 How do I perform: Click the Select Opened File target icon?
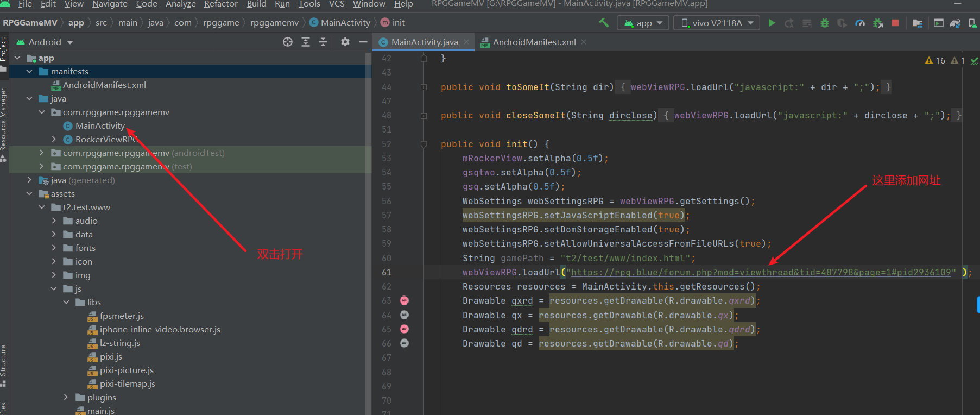point(288,42)
